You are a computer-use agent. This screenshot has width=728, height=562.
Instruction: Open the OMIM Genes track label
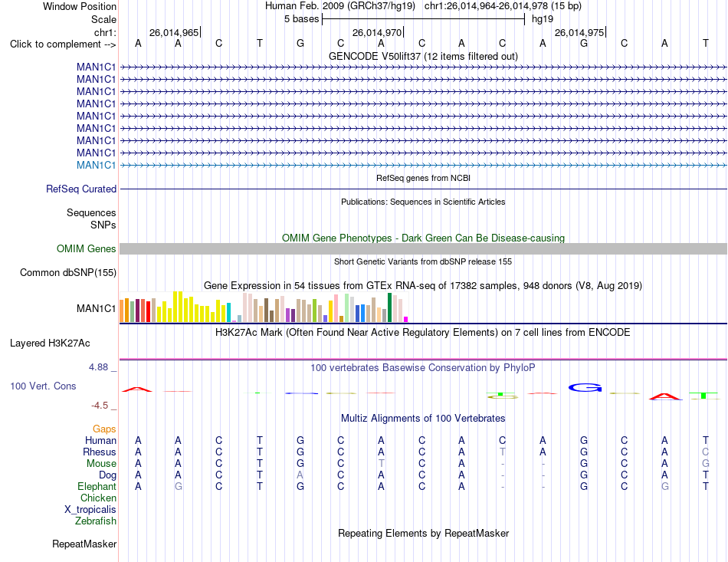pyautogui.click(x=86, y=249)
